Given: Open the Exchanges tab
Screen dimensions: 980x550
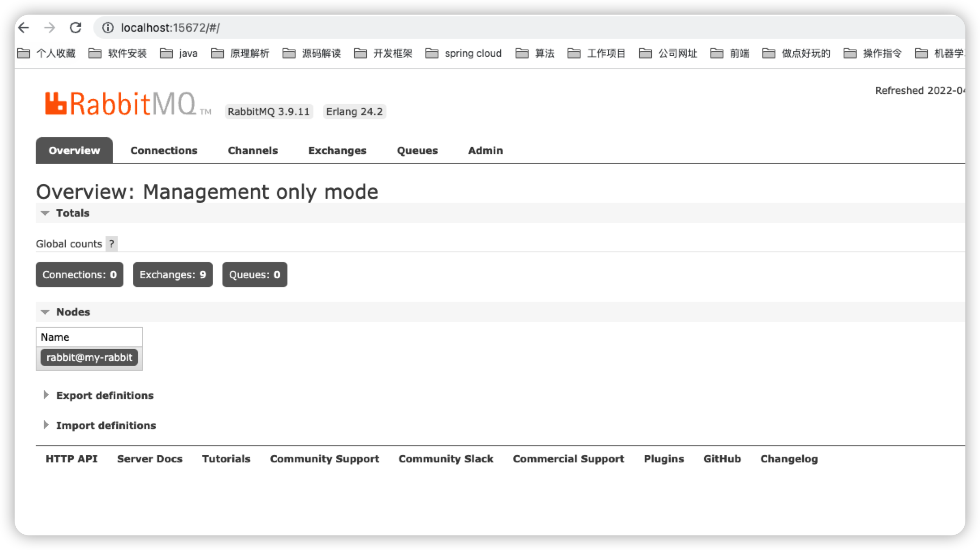Looking at the screenshot, I should 337,150.
